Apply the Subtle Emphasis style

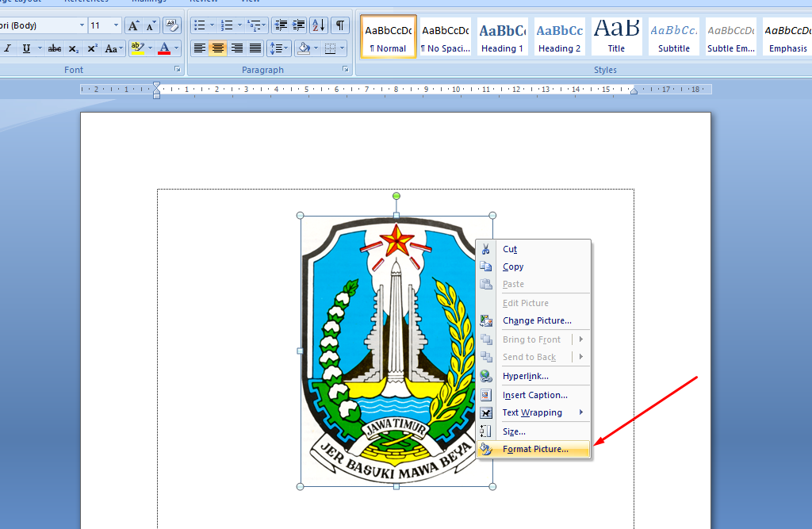tap(730, 36)
